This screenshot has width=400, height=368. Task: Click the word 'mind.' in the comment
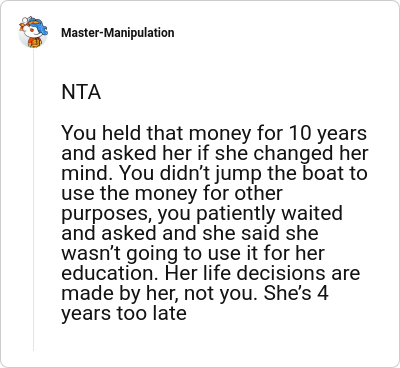click(87, 174)
